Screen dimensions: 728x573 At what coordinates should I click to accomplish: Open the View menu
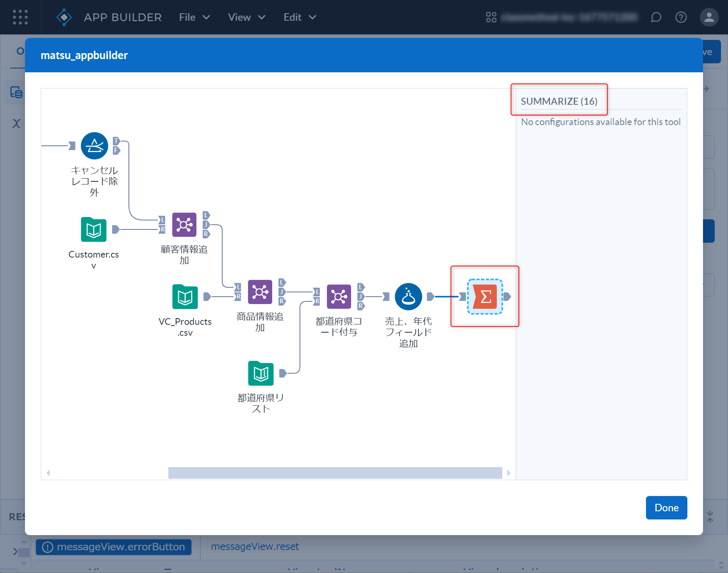point(246,17)
